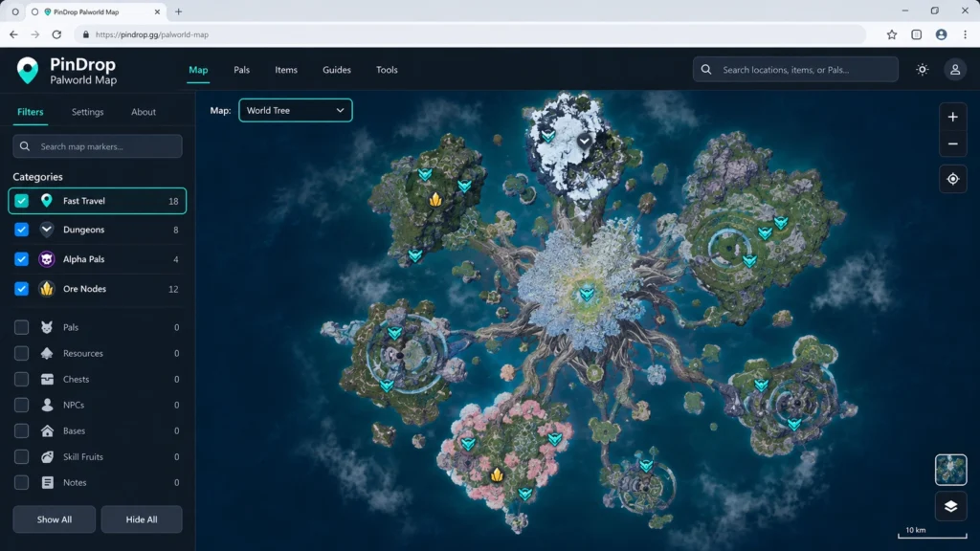Click the NPCs person icon
The height and width of the screenshot is (551, 980).
click(47, 405)
